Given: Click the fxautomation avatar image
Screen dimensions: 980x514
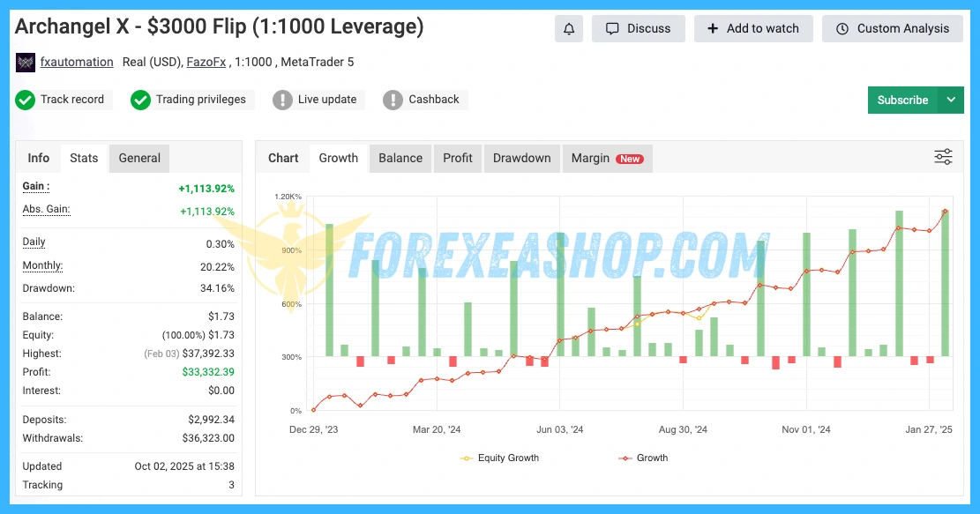Looking at the screenshot, I should click(x=26, y=63).
